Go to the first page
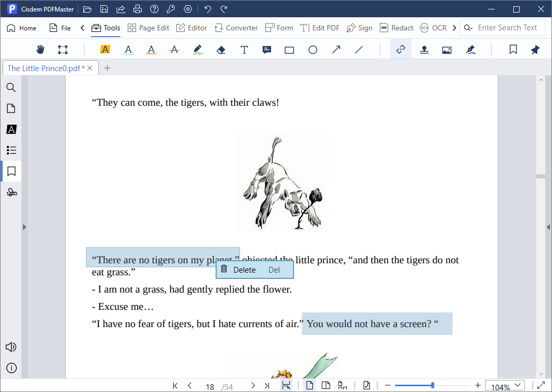This screenshot has height=392, width=552. 175,386
